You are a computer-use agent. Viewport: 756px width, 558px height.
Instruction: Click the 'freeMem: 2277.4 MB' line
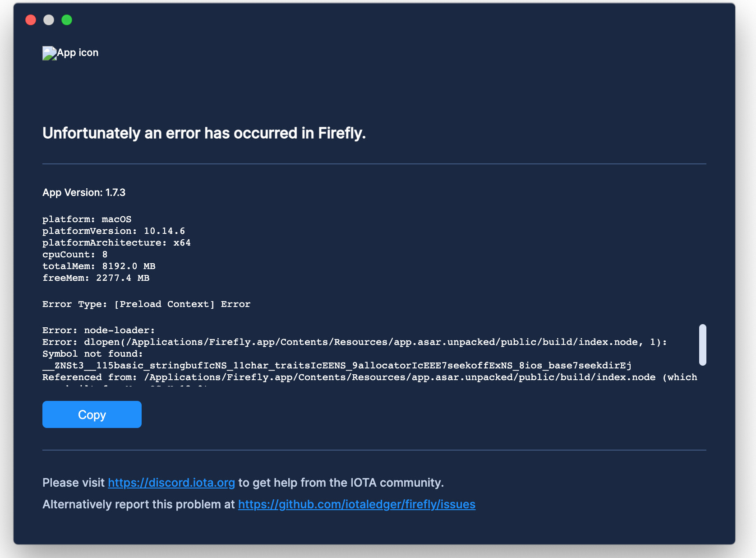coord(96,278)
